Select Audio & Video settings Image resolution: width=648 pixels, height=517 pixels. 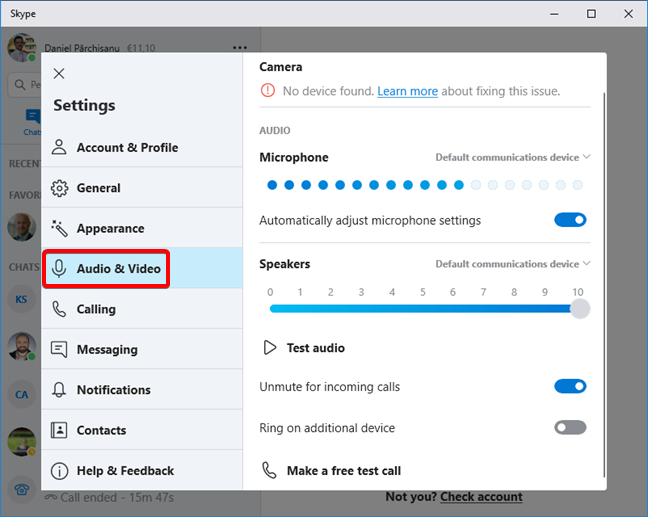[x=142, y=268]
